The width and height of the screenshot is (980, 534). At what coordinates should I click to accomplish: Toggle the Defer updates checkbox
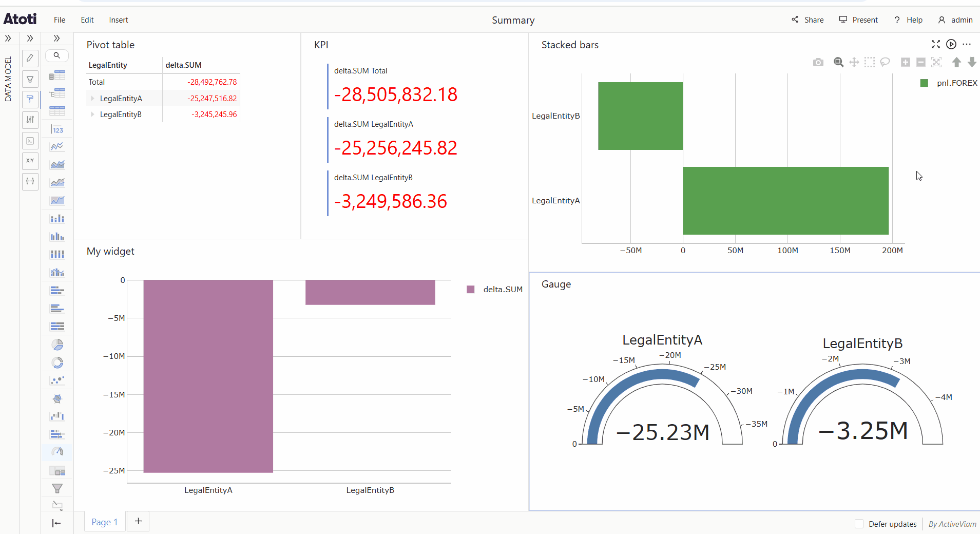pos(859,524)
